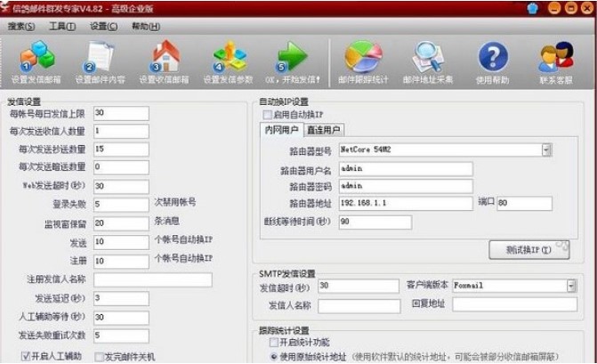Click the 人工辅助等待(秒) input field
Viewport: 597px width, 364px height.
121,318
